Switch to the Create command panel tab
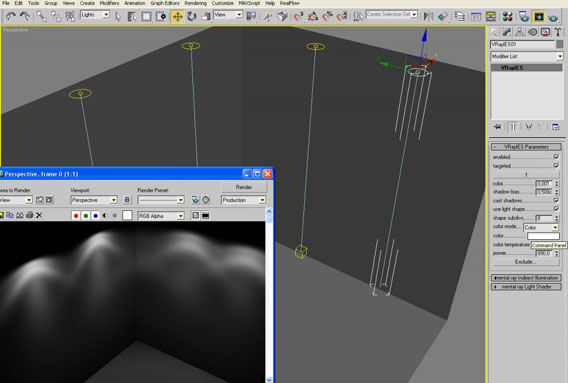This screenshot has width=568, height=383. [x=494, y=32]
